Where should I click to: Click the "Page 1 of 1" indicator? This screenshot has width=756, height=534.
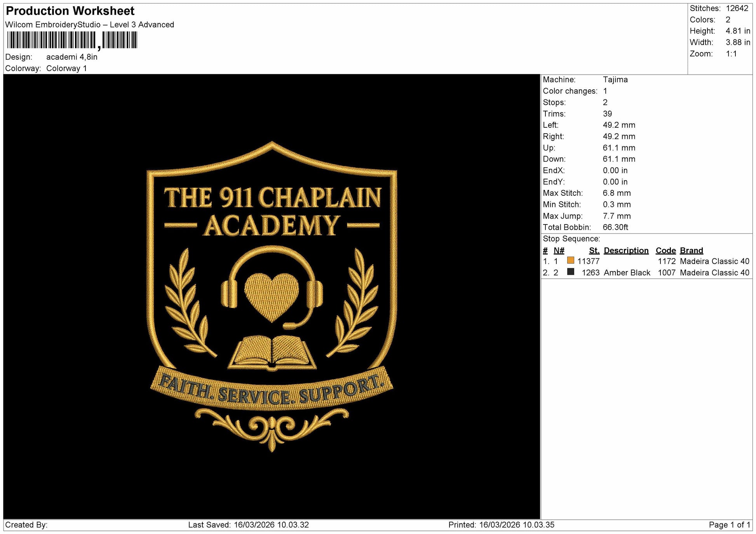click(730, 525)
